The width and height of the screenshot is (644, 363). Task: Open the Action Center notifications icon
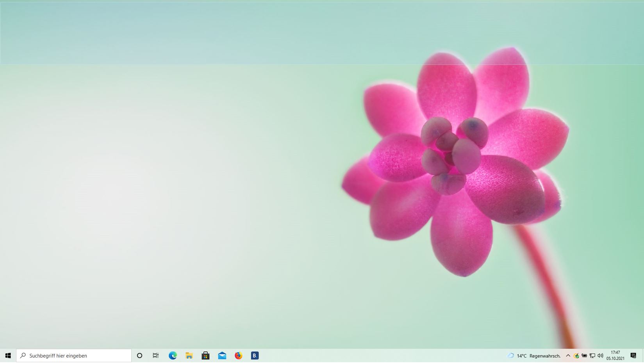click(x=633, y=356)
